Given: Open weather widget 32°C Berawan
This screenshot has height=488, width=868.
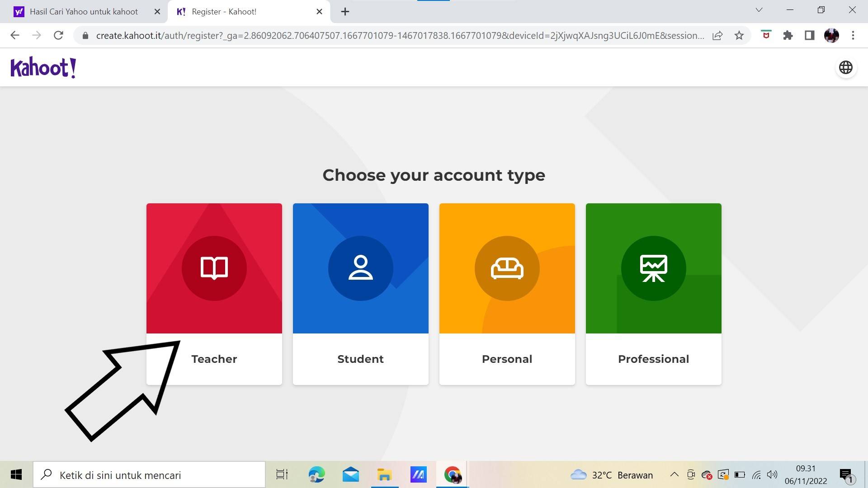Looking at the screenshot, I should pyautogui.click(x=612, y=475).
